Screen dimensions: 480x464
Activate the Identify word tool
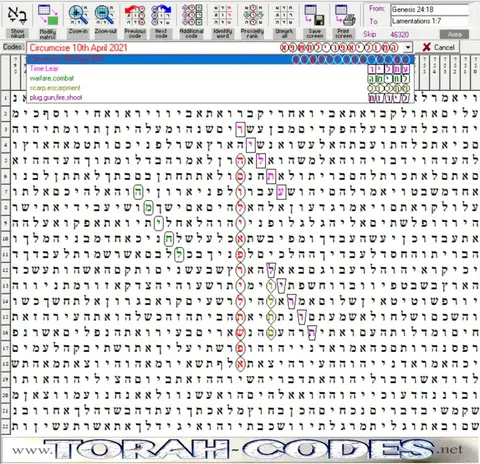coord(222,15)
